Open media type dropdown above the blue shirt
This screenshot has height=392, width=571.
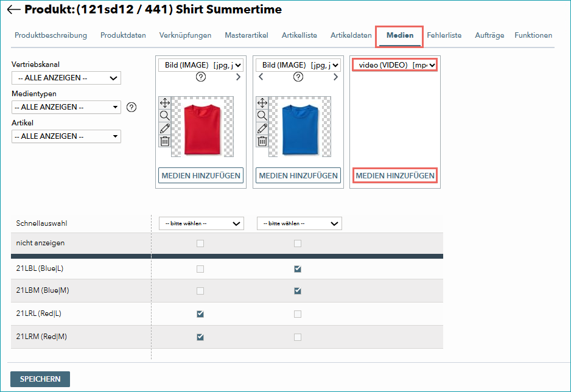click(298, 65)
